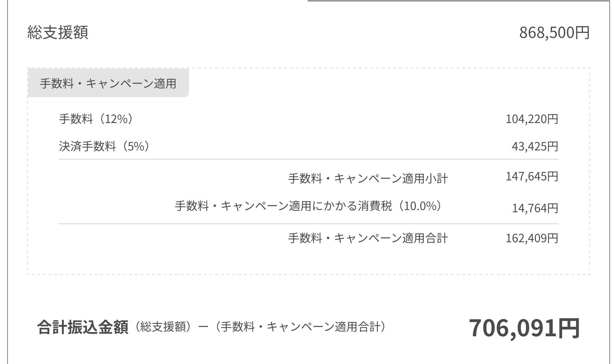Select the 868,500円 total support amount
Viewport: 614px width, 364px height.
coord(554,33)
